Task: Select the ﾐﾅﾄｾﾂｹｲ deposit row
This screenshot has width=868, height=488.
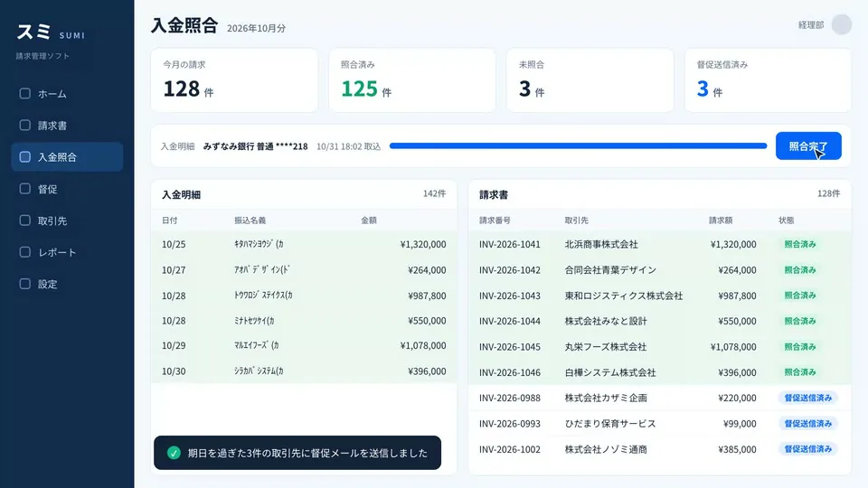Action: [304, 320]
